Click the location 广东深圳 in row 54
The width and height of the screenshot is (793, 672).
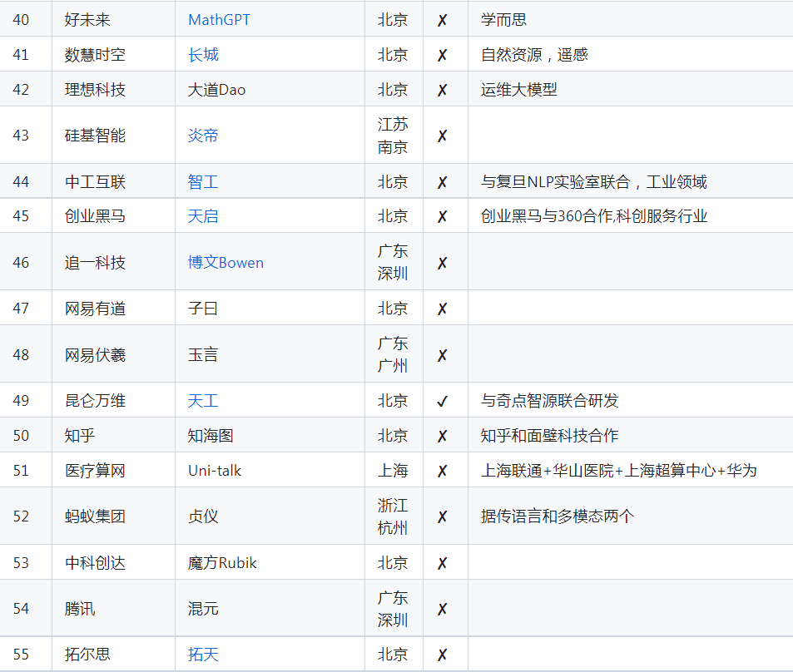click(x=393, y=608)
